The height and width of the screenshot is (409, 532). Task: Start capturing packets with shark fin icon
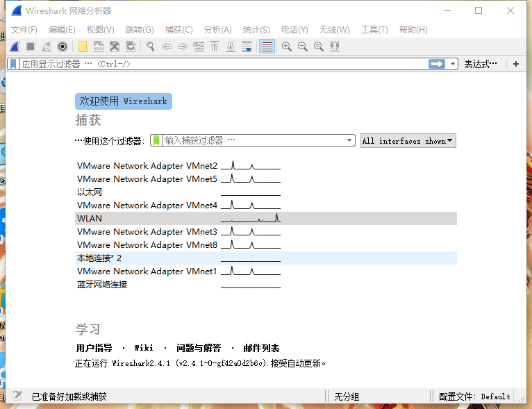[15, 47]
